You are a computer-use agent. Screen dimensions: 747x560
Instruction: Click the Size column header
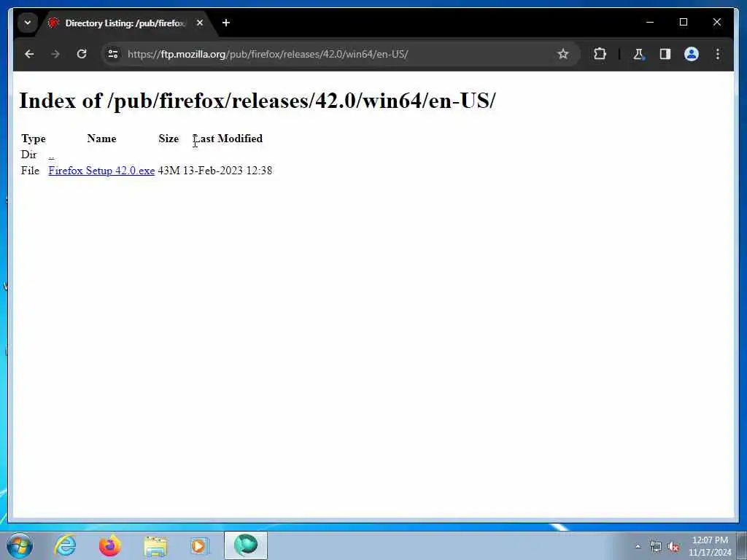(x=169, y=139)
